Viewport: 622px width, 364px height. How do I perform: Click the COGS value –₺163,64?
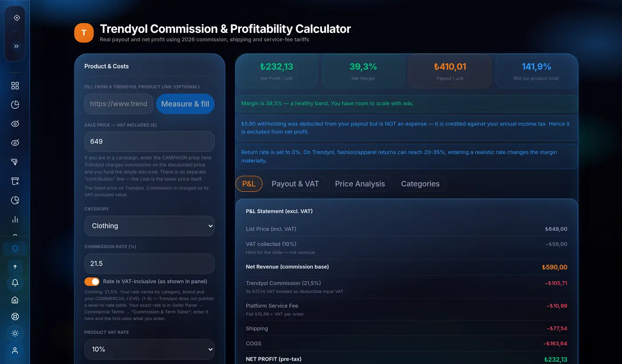pos(555,344)
